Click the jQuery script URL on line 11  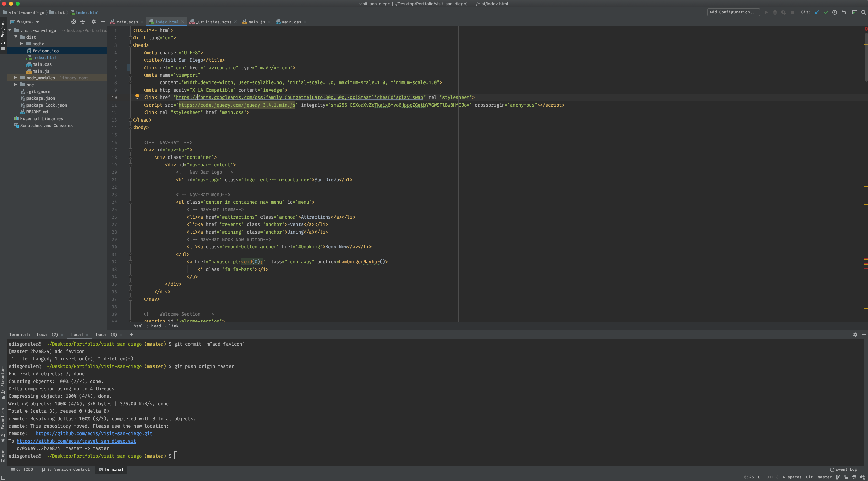237,105
